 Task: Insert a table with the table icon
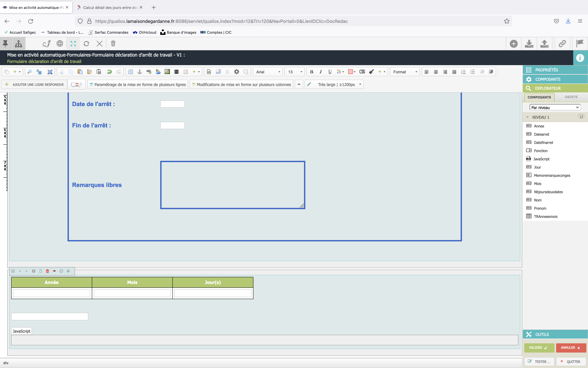click(x=130, y=72)
